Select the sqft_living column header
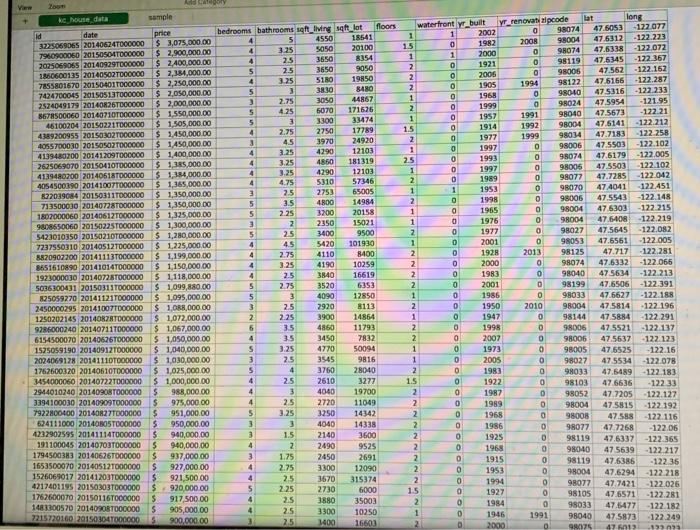This screenshot has height=530, width=700. (314, 29)
